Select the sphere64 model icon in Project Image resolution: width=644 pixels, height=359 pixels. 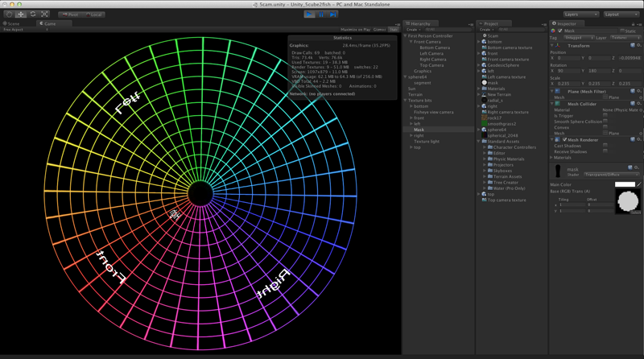[485, 130]
